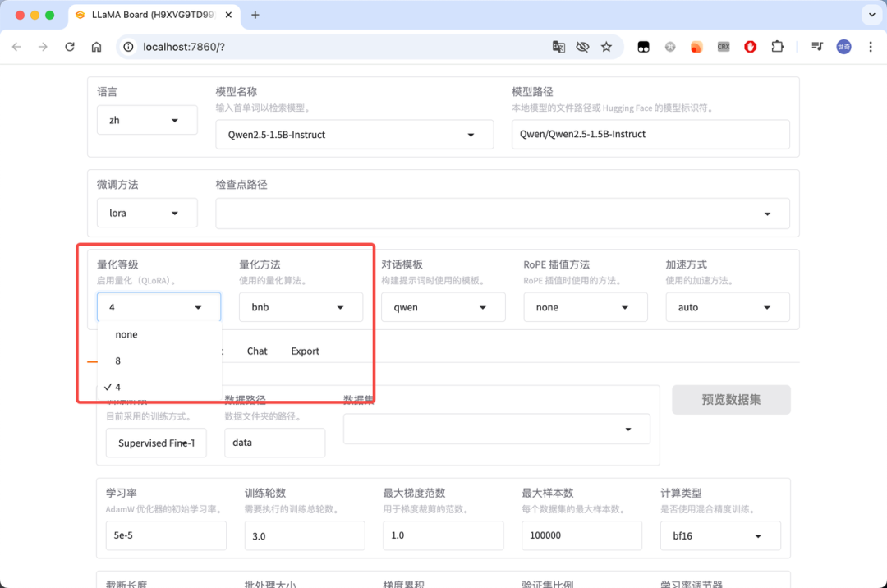Open the Qwen2.5-1.5B-Instruct model name dropdown
Image resolution: width=887 pixels, height=588 pixels.
pos(354,135)
